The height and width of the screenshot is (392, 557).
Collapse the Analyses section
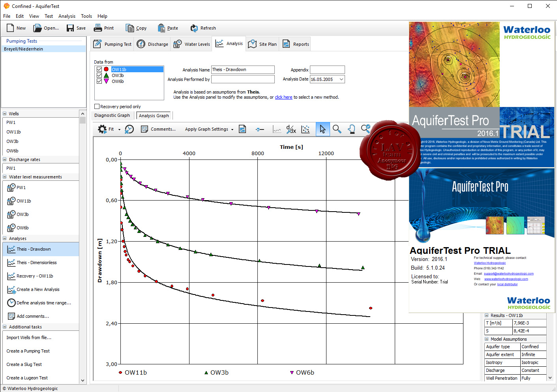pyautogui.click(x=5, y=238)
